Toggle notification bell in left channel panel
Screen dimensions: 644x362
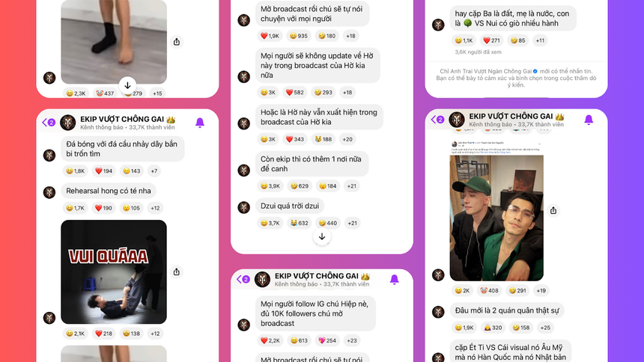click(x=200, y=123)
